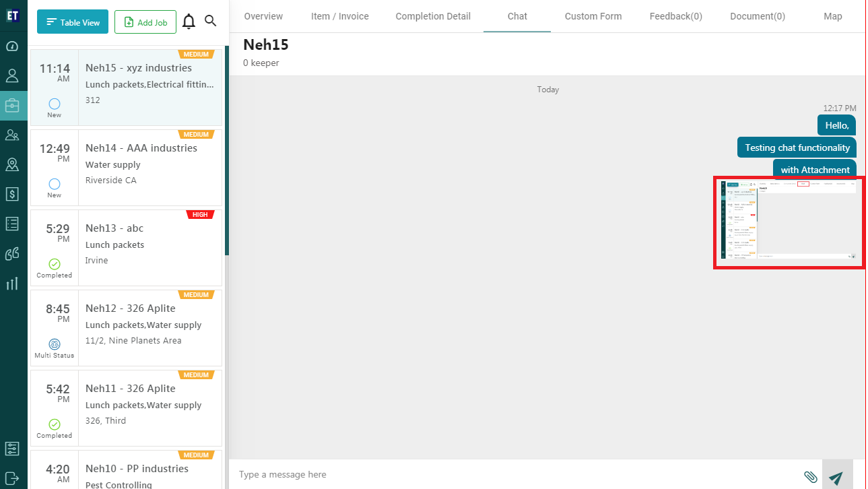This screenshot has height=489, width=868.
Task: Select the Neh14 - AAA industries job
Action: click(x=126, y=168)
